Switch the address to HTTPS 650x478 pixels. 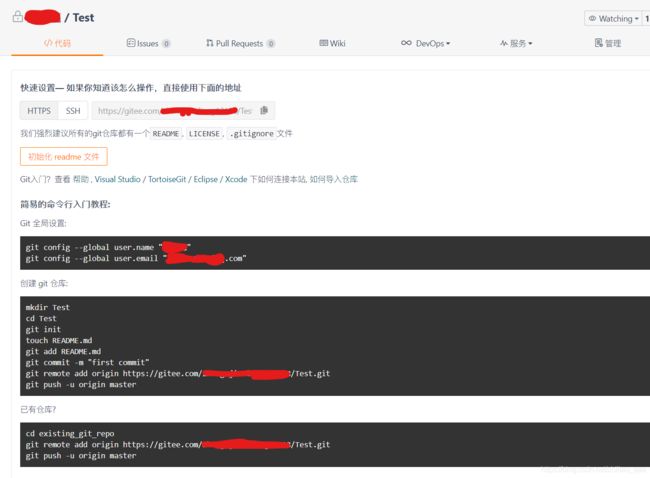[x=39, y=111]
